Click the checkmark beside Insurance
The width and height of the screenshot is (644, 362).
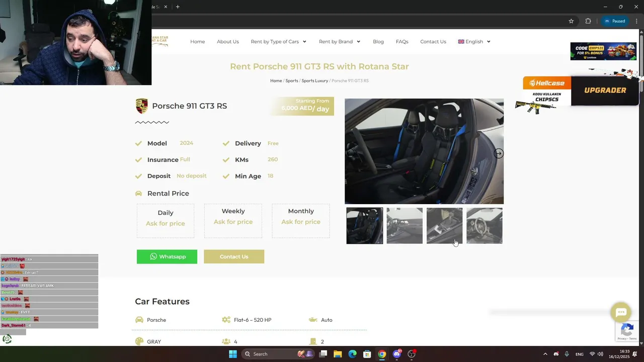tap(138, 160)
